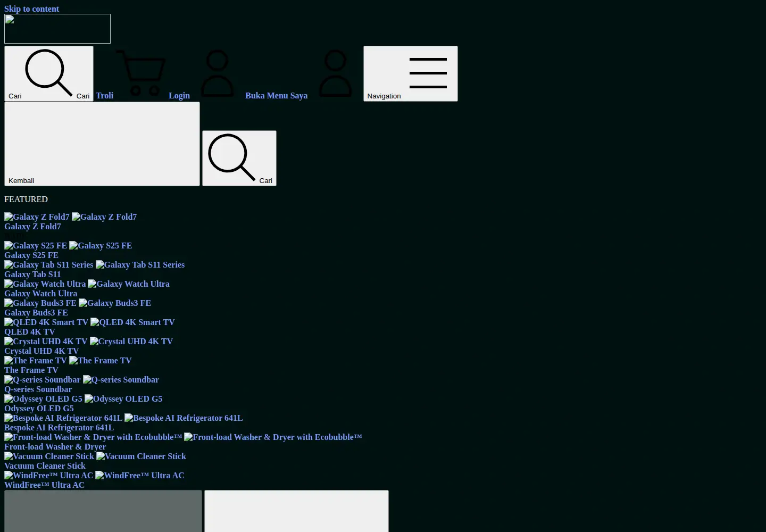This screenshot has width=766, height=532.
Task: Click first Galaxy Z Fold7 image
Action: click(x=37, y=217)
